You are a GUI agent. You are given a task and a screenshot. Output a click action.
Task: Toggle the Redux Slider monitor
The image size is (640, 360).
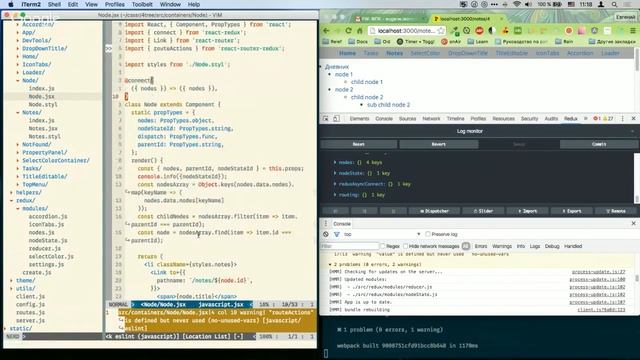click(x=483, y=211)
